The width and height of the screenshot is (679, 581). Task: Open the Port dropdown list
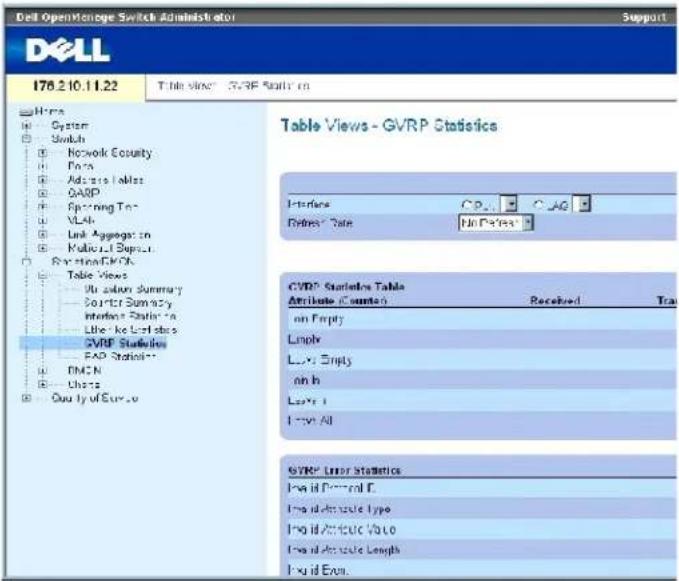pyautogui.click(x=508, y=204)
